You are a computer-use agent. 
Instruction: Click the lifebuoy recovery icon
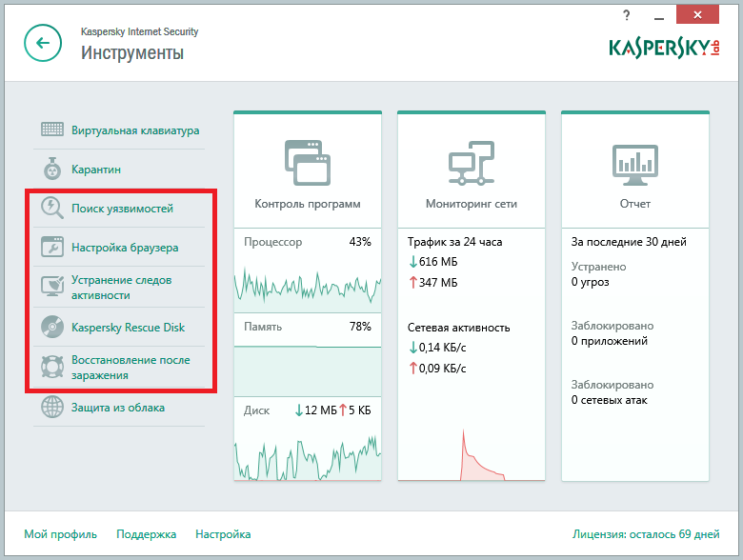(x=52, y=367)
